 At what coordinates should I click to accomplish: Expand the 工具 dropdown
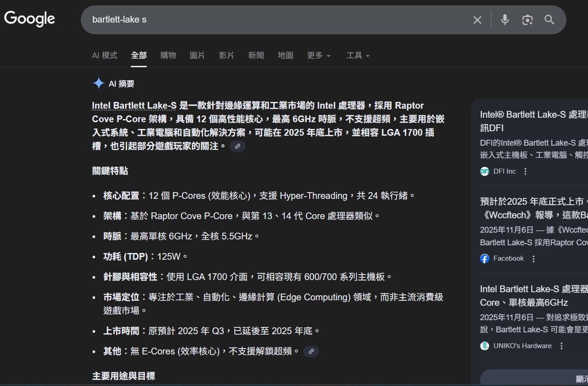[358, 55]
